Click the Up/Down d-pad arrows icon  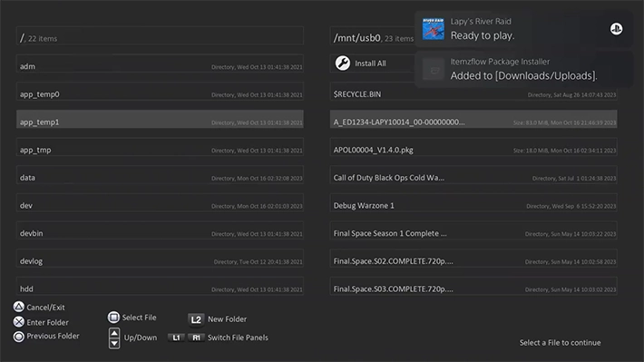114,338
